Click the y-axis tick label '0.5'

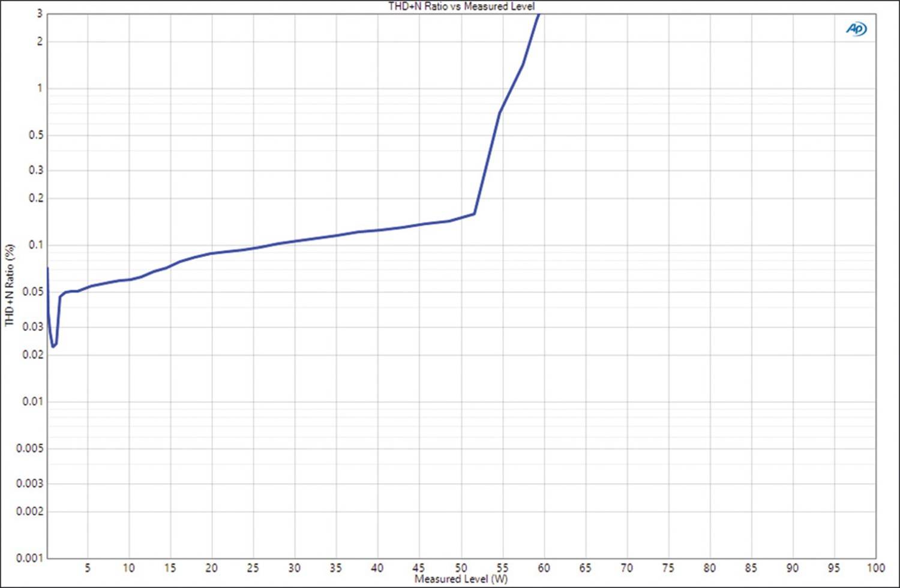[x=36, y=135]
